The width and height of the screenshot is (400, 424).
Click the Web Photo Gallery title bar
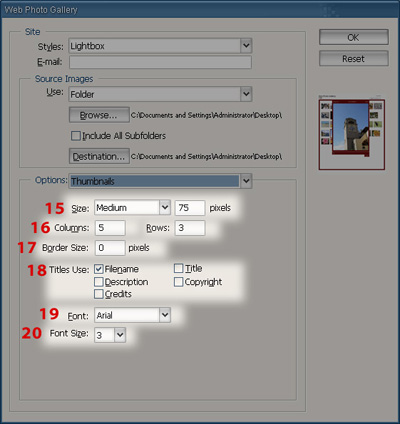click(200, 10)
